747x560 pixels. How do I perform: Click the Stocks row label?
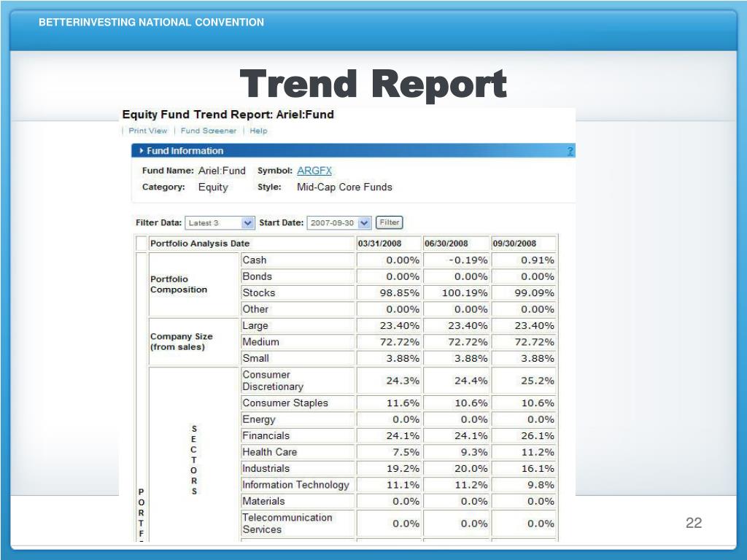[259, 292]
